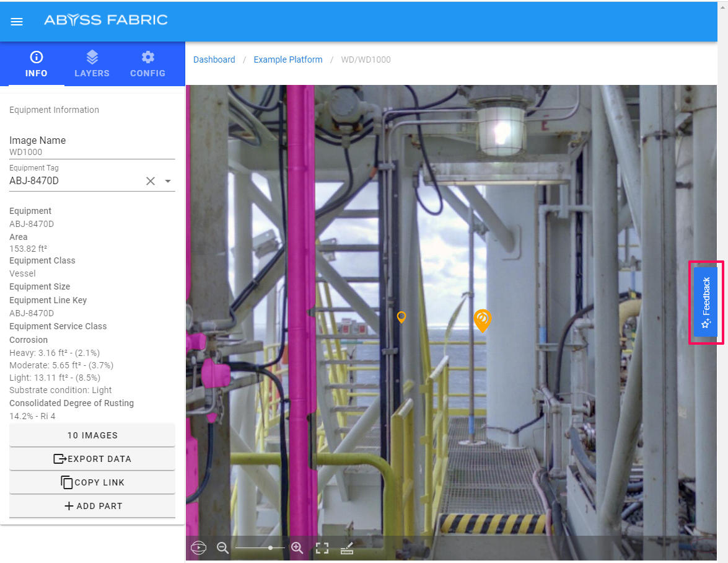The image size is (728, 563).
Task: Switch to the Layers tab
Action: 92,64
